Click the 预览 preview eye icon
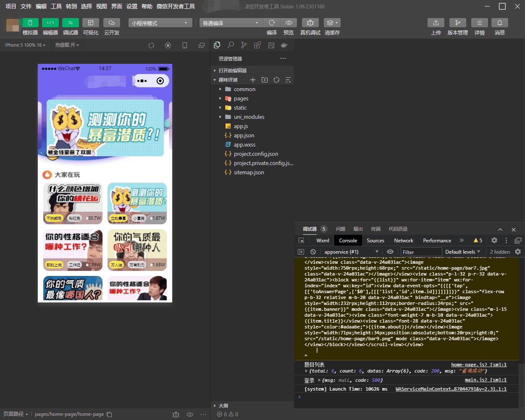This screenshot has width=525, height=420. [x=289, y=23]
